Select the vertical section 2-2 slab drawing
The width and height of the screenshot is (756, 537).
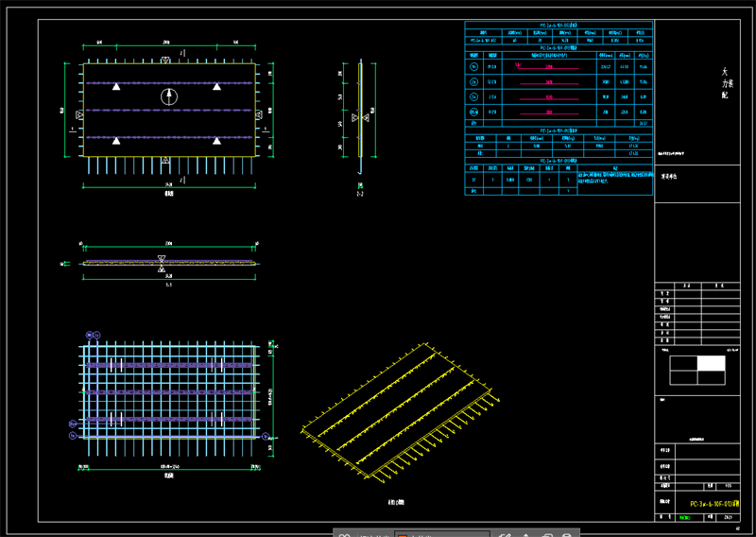[360, 117]
